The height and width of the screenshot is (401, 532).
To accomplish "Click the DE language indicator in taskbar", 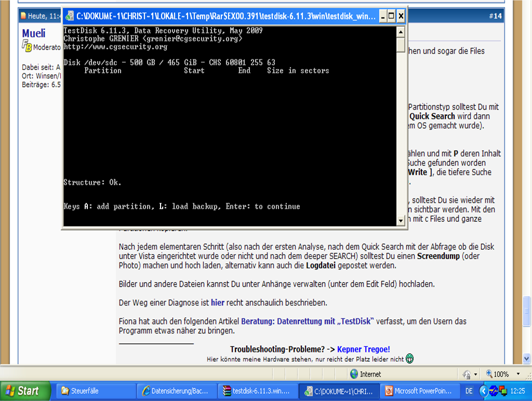I will point(469,391).
